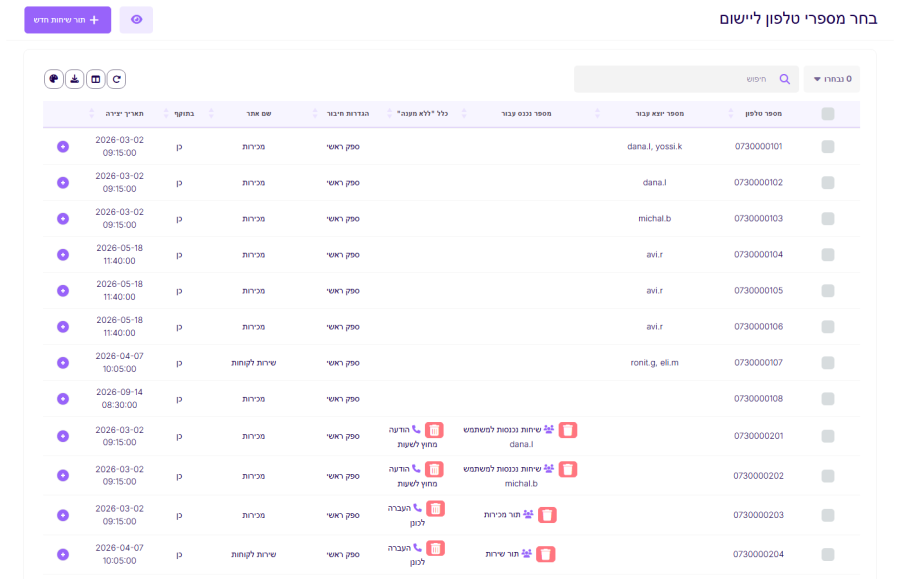Check the row checkbox for 0730000202
The width and height of the screenshot is (900, 579).
(x=828, y=476)
